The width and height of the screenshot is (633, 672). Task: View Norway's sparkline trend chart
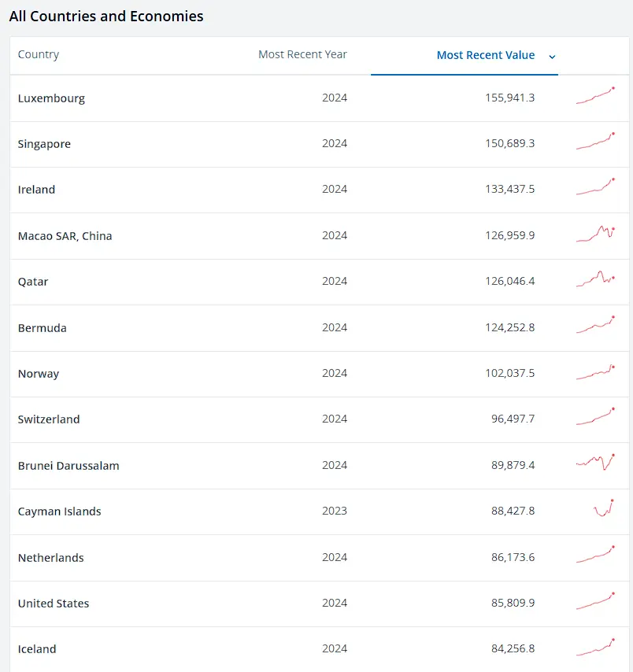click(x=596, y=372)
